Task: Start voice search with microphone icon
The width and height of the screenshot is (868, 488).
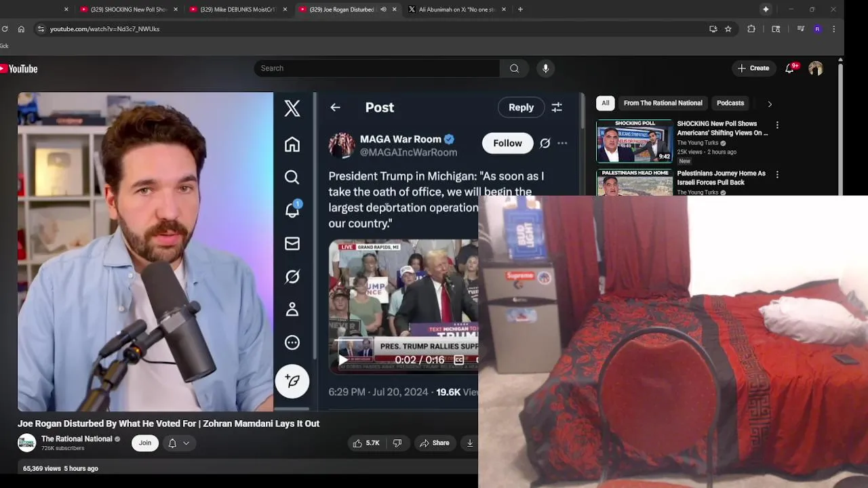Action: (x=545, y=68)
